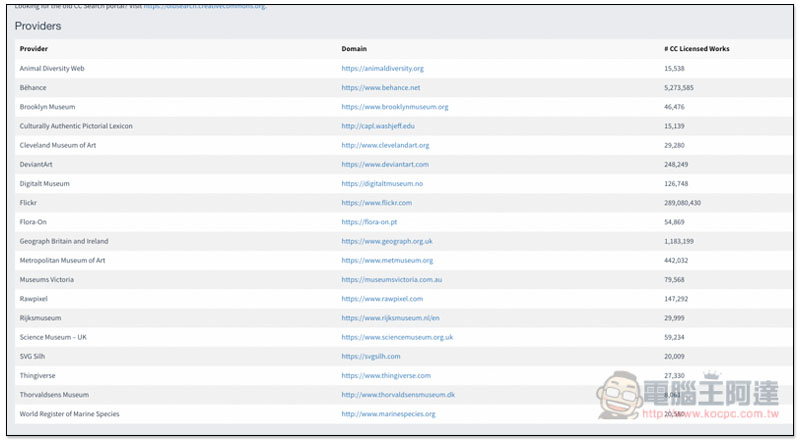Open the www.deviantart.com link
Screen dimensions: 800x441
[385, 164]
